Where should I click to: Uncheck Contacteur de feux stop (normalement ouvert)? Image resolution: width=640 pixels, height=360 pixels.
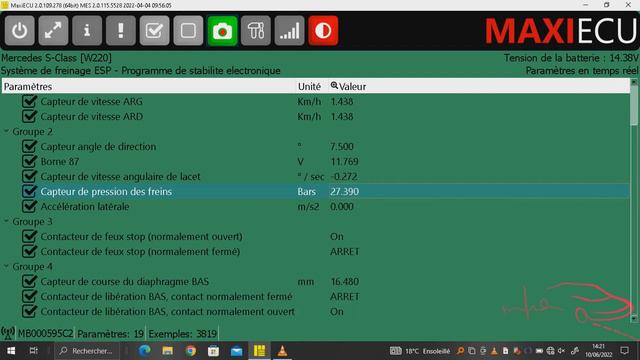point(29,236)
